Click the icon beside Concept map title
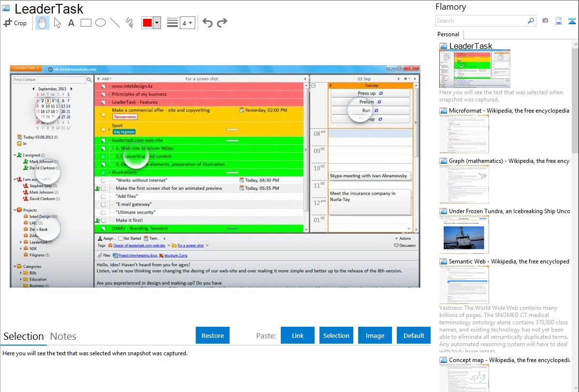 (443, 360)
